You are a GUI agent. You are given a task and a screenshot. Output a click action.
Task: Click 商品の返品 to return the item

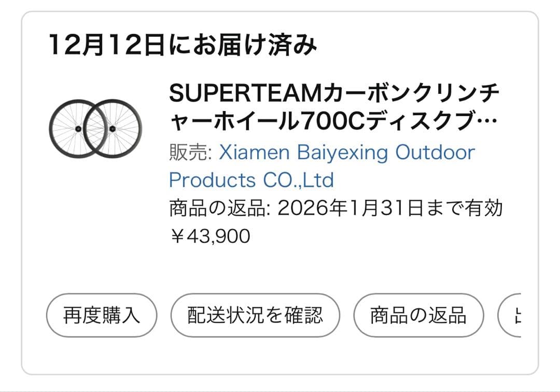(417, 314)
